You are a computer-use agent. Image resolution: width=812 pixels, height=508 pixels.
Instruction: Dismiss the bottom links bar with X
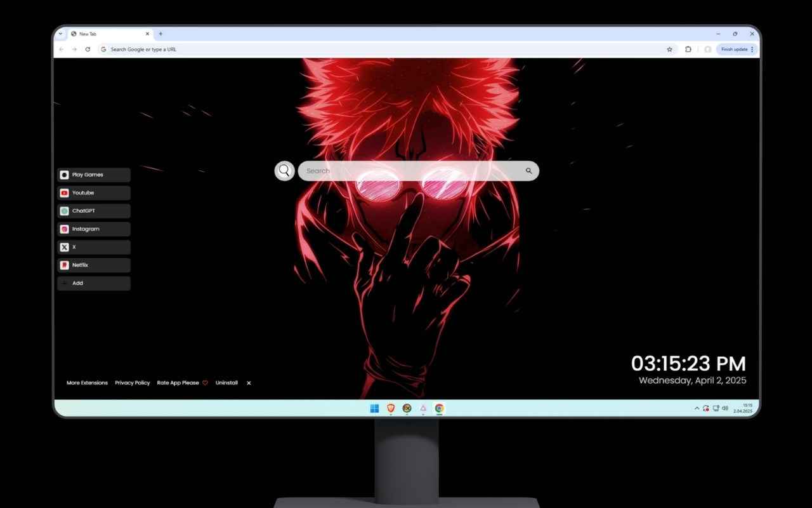click(x=249, y=383)
